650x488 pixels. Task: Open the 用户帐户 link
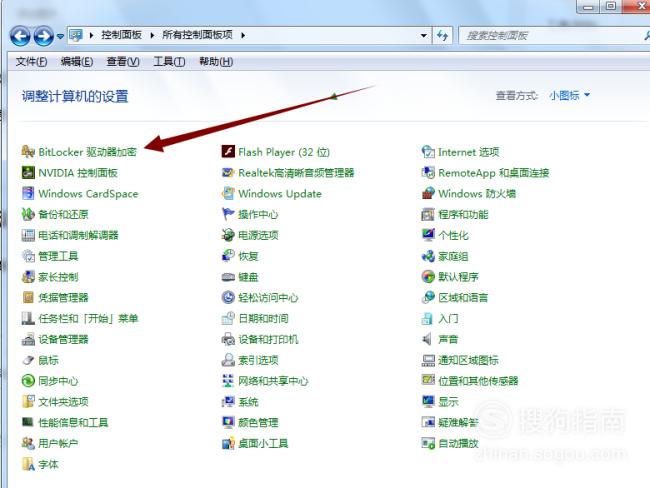coord(58,443)
